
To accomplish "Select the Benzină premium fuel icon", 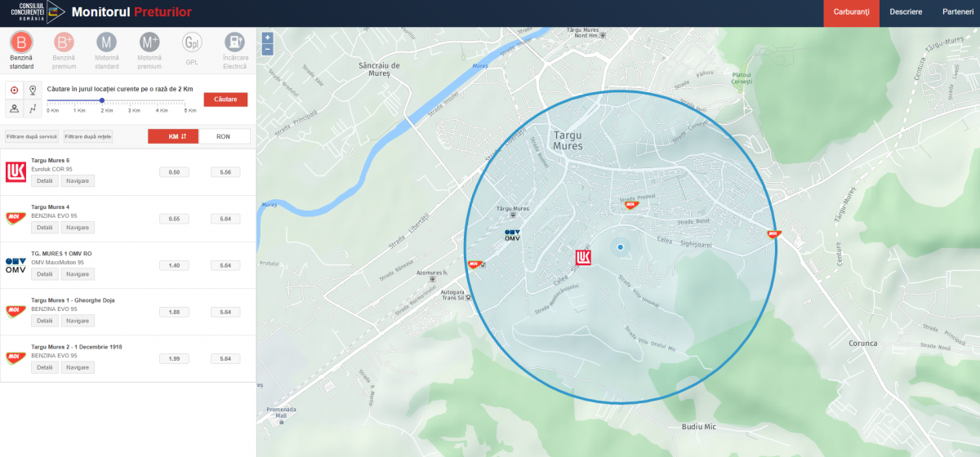I will [x=64, y=42].
